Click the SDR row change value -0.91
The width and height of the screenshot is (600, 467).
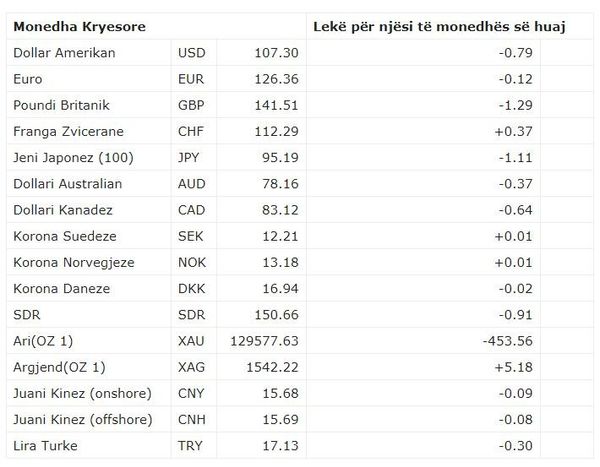[x=515, y=315]
